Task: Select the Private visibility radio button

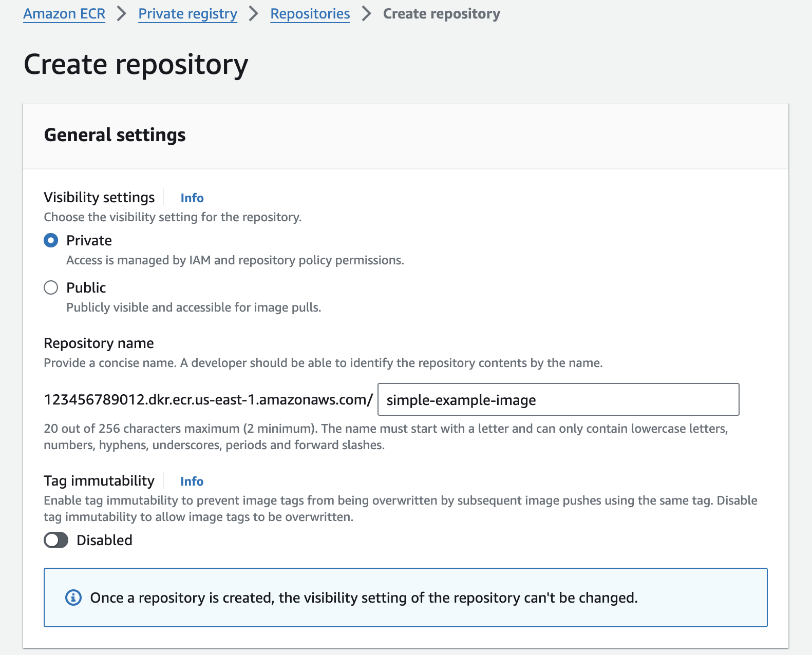Action: tap(51, 240)
